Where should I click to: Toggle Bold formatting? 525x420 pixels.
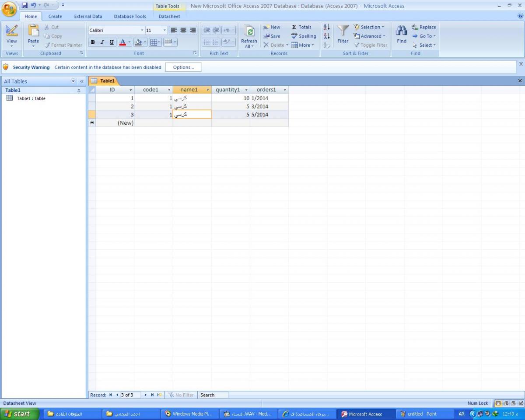(x=93, y=42)
